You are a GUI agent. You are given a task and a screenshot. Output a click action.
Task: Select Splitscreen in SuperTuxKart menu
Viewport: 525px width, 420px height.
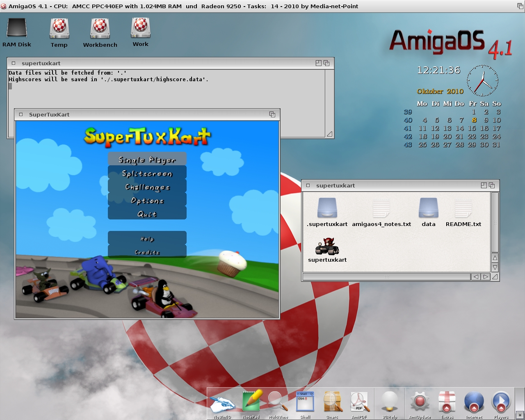(147, 173)
